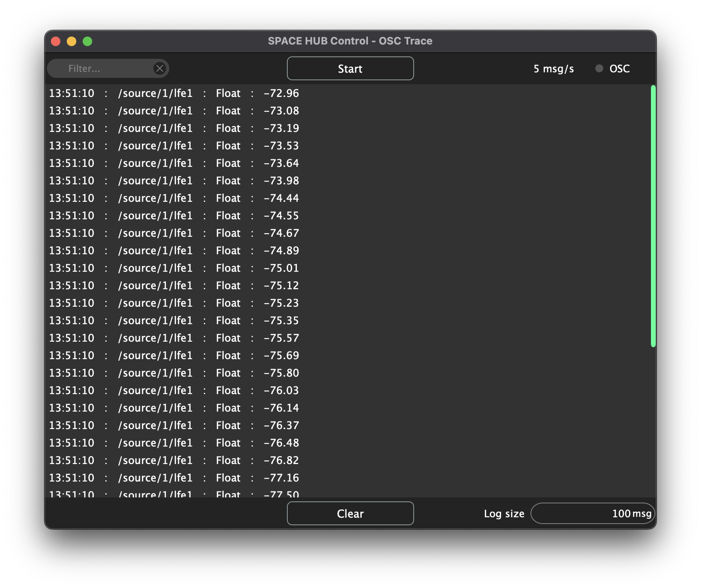Click the 100 msg log size control

coord(593,513)
